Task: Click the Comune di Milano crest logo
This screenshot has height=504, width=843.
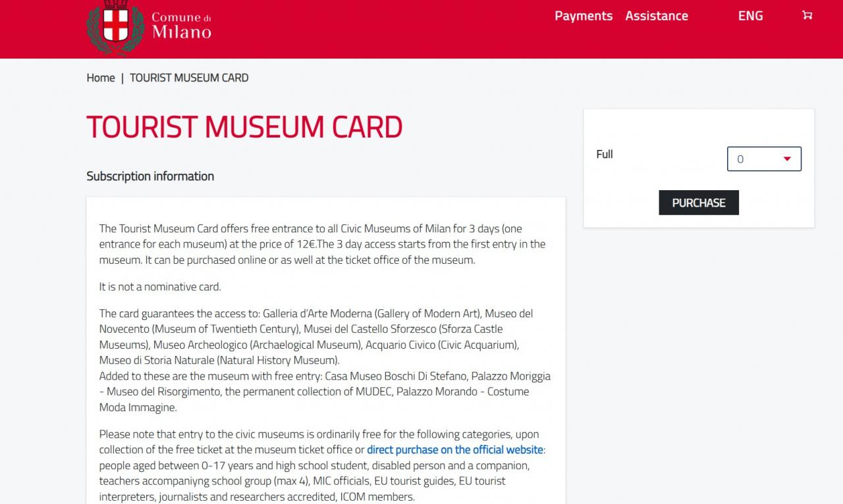Action: (x=115, y=26)
